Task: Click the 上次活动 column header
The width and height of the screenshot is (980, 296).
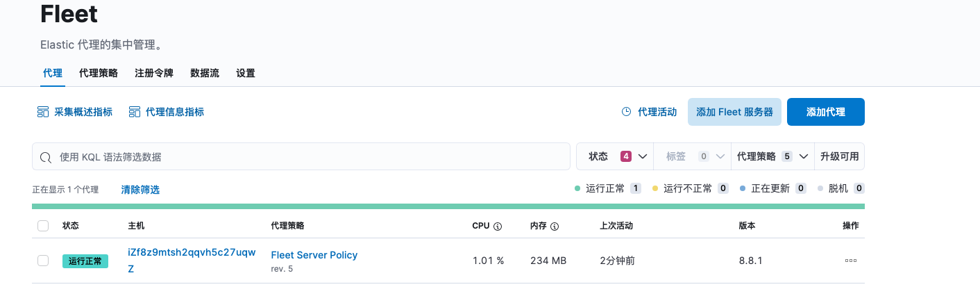Action: click(x=616, y=226)
